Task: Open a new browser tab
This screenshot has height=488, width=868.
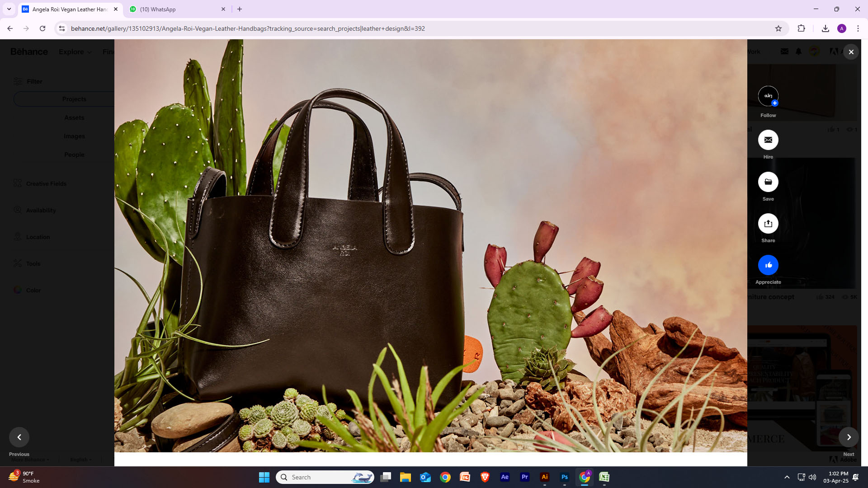Action: (240, 9)
